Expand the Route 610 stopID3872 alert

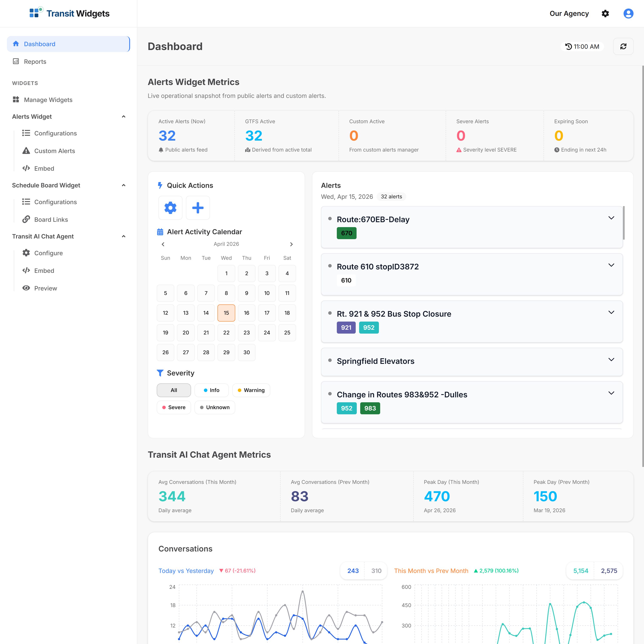[611, 265]
